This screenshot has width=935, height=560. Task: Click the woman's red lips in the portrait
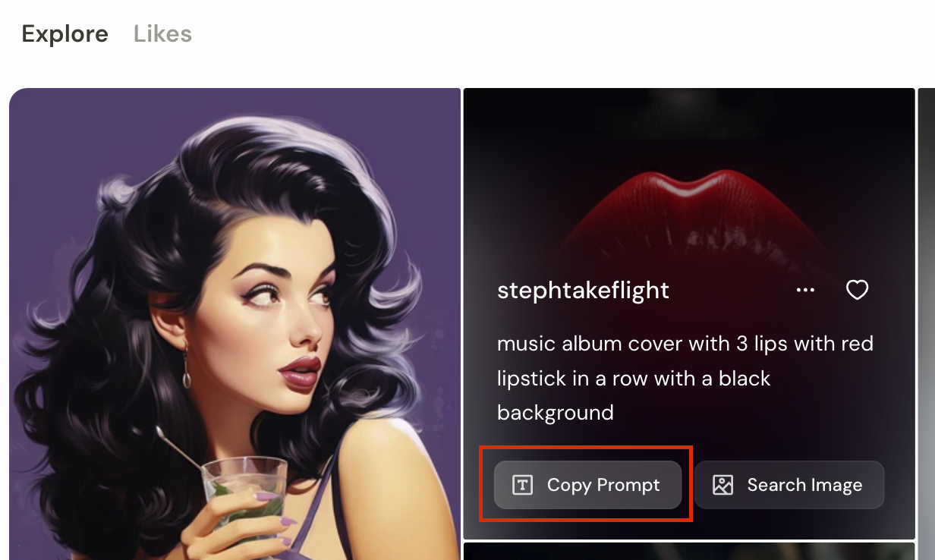pos(301,371)
